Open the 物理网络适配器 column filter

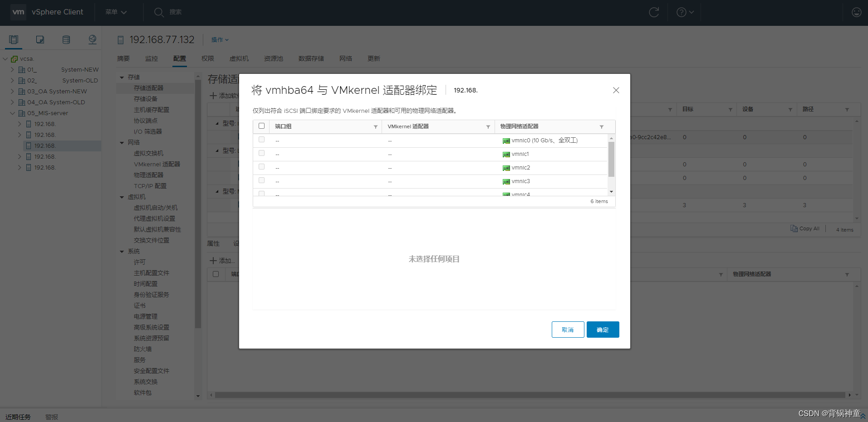coord(602,126)
